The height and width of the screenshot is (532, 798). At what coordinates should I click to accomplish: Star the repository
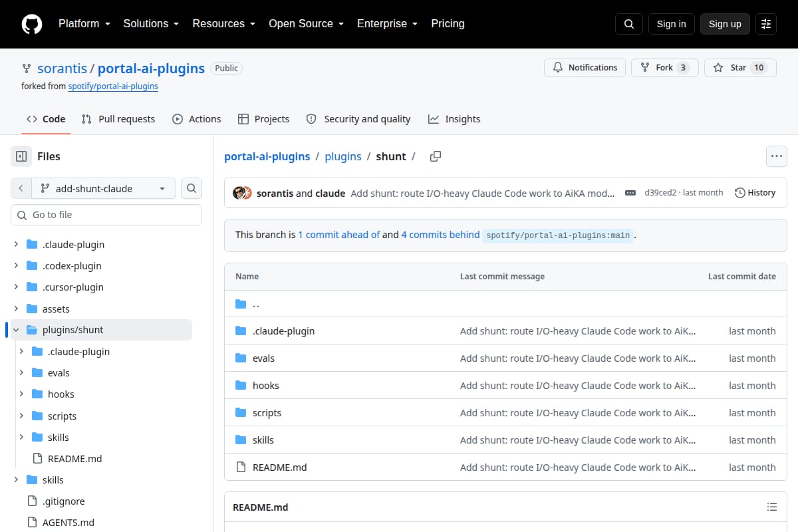pyautogui.click(x=740, y=67)
